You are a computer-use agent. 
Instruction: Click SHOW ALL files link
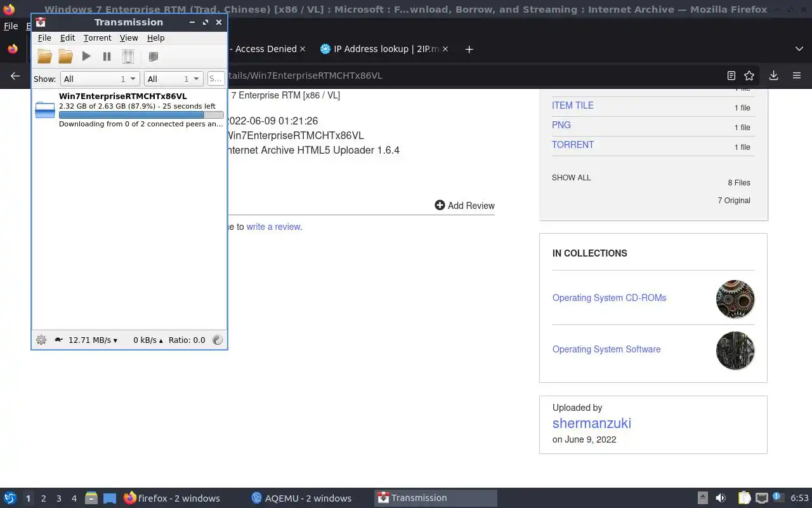[x=571, y=178]
